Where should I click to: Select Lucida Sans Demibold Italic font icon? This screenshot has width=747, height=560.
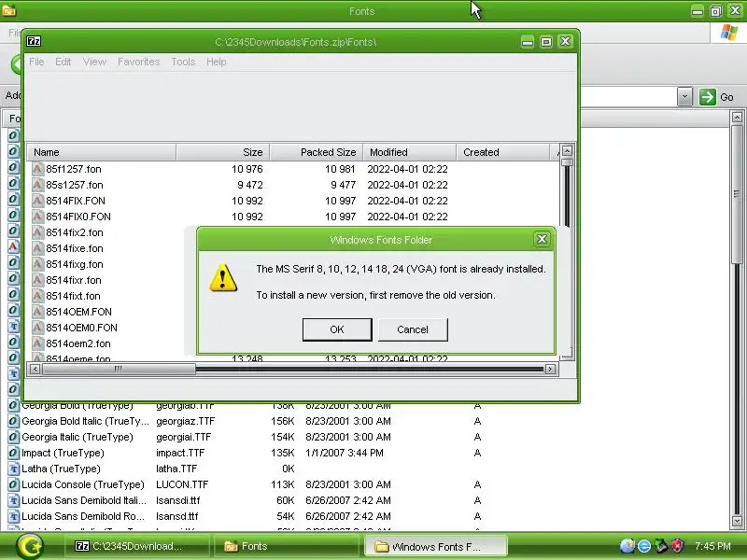tap(14, 500)
